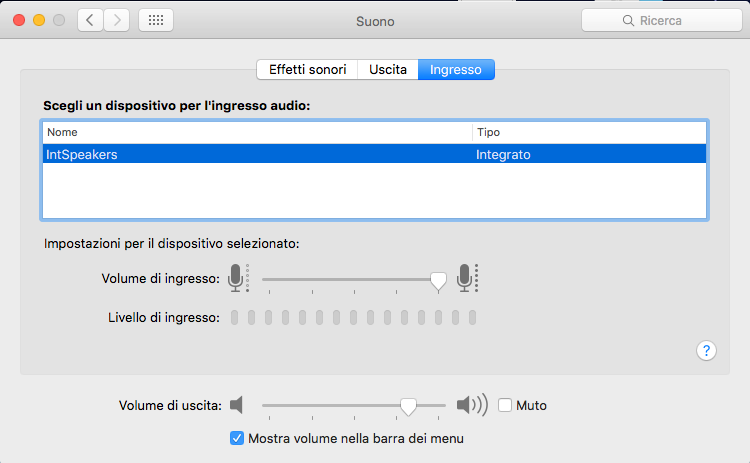Open help with the question mark button
Screen dimensions: 750x463
pos(706,350)
